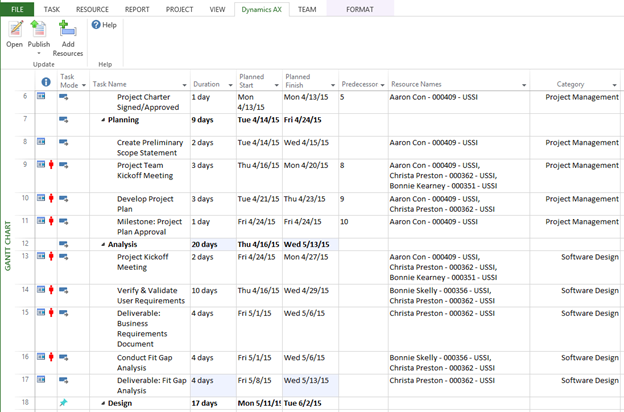Click the note indicator icon on row 6

pos(41,97)
